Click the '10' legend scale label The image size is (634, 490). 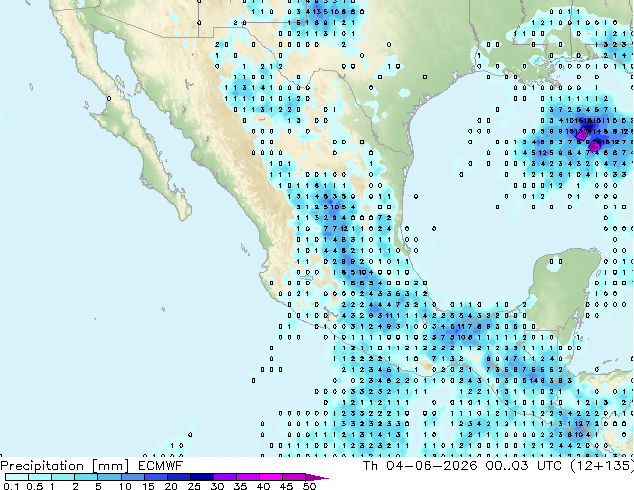(125, 486)
